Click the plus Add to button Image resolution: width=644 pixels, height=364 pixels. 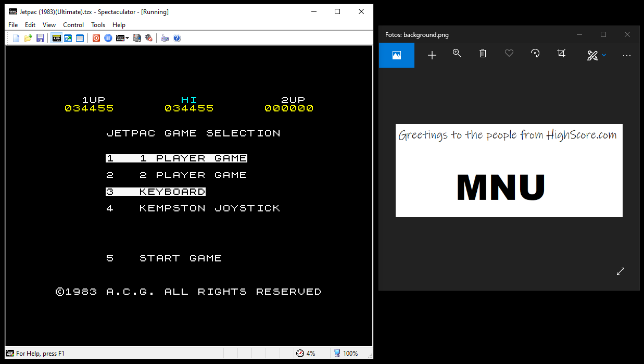[x=432, y=55]
